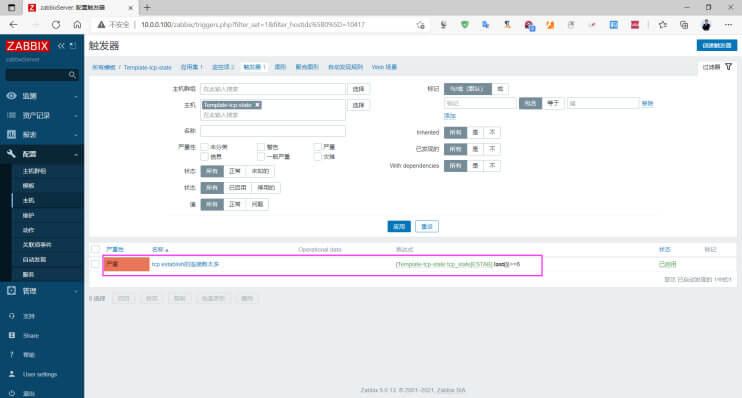Sort table by 名称 column arrow
This screenshot has width=742, height=398.
(167, 250)
